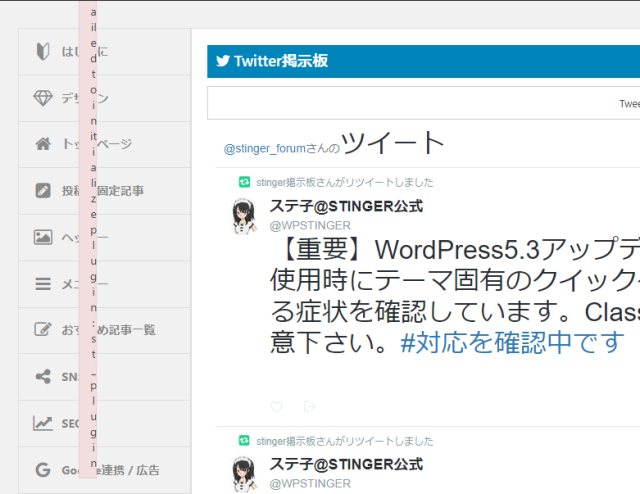Image resolution: width=640 pixels, height=494 pixels.
Task: Click the Twitter bird icon in header
Action: [x=223, y=61]
